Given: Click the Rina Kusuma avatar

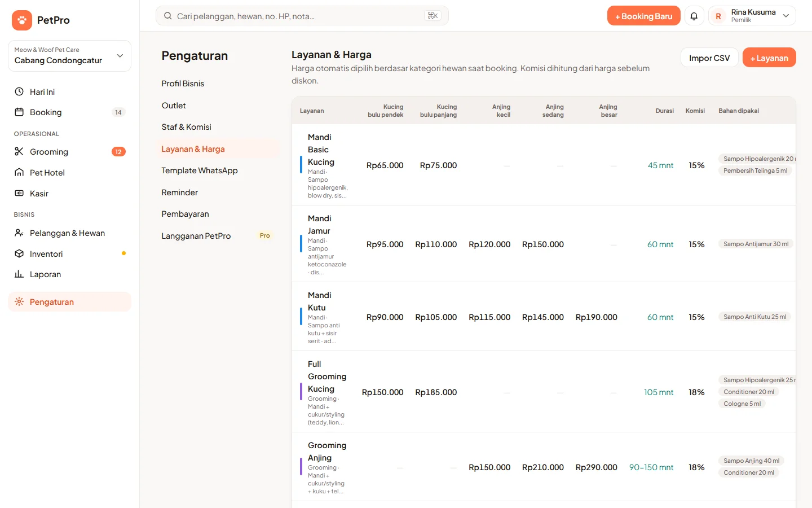Looking at the screenshot, I should (x=718, y=16).
